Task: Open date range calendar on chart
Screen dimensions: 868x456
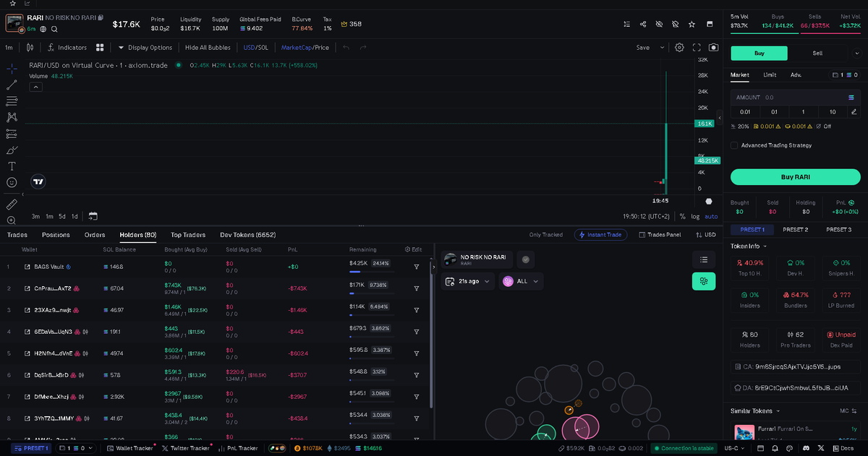Action: (x=93, y=216)
